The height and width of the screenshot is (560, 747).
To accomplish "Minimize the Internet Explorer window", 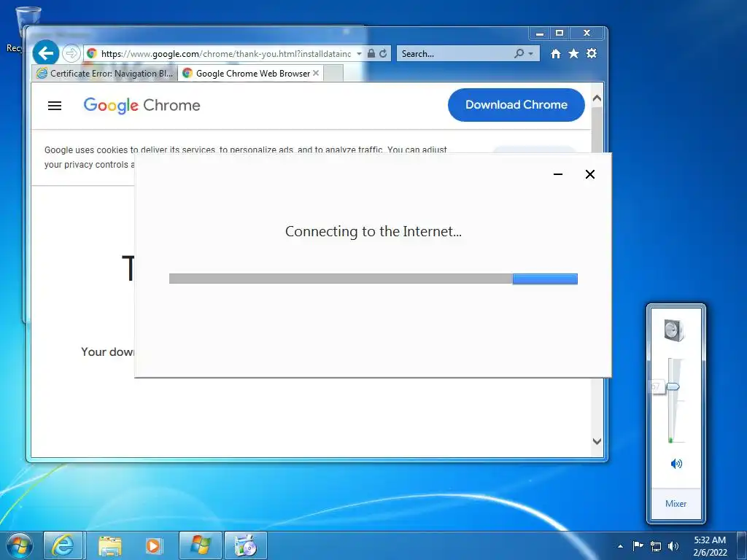I will point(539,34).
